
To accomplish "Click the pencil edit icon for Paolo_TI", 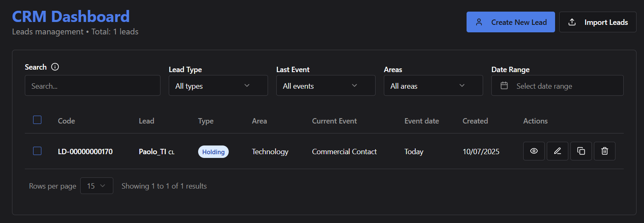I will pos(557,151).
